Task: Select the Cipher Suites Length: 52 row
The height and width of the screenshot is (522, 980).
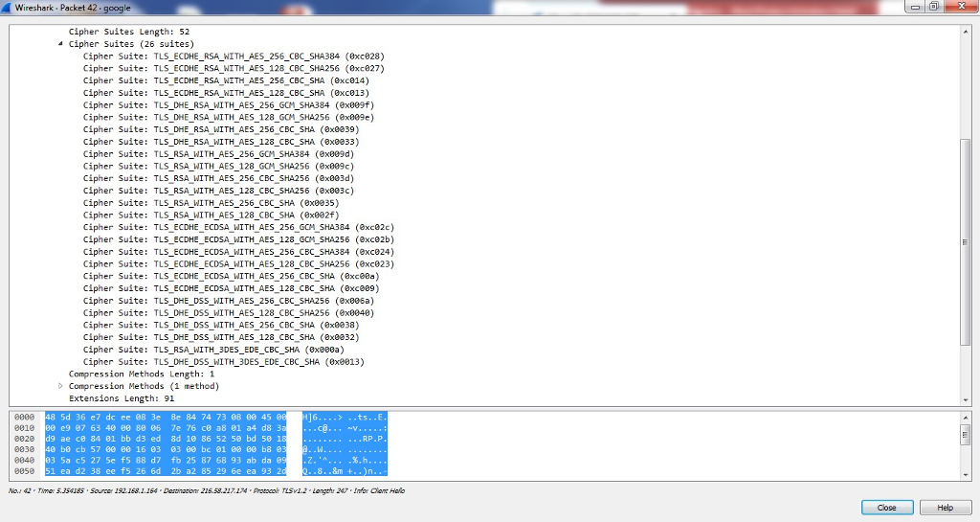Action: (129, 32)
